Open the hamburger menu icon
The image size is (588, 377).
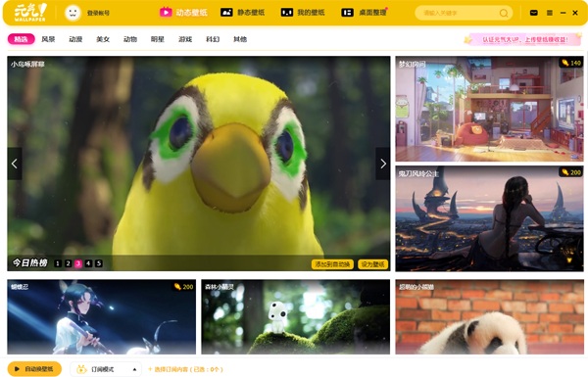pos(550,13)
